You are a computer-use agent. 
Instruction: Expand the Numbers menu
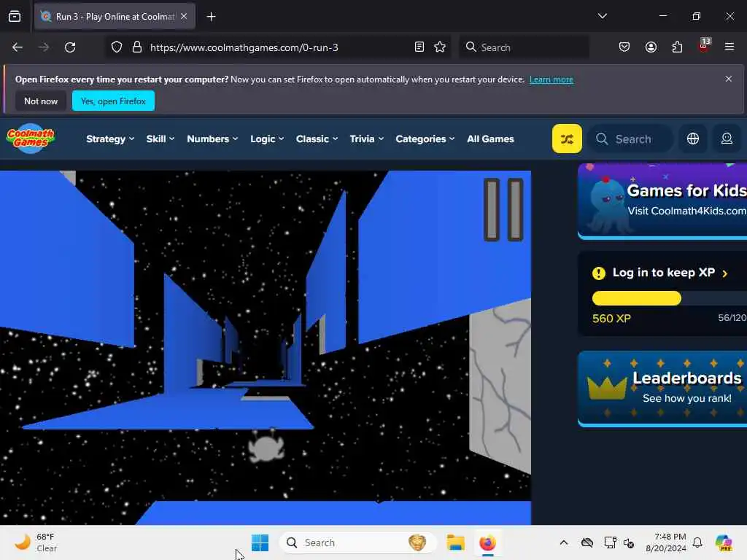(x=212, y=139)
